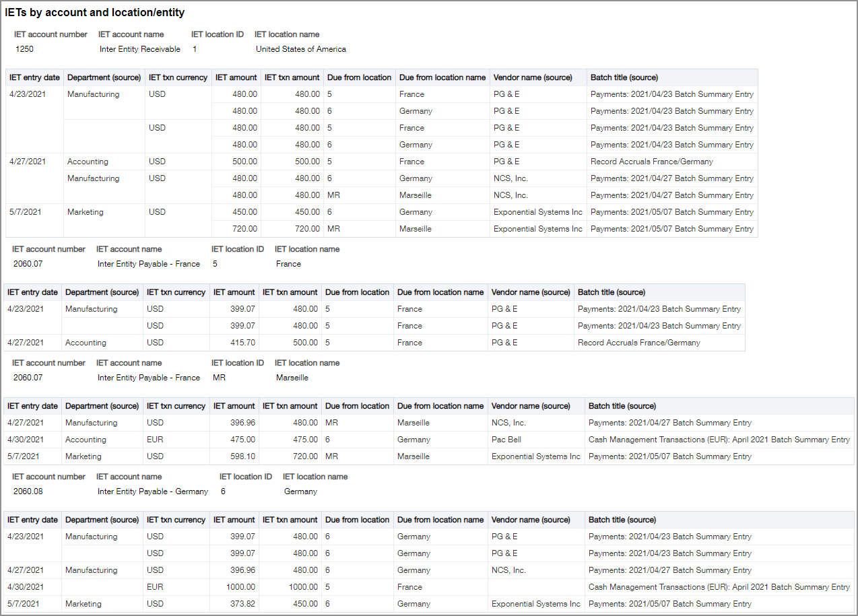Viewport: 858px width, 616px height.
Task: Click the United States of America location name
Action: 300,48
